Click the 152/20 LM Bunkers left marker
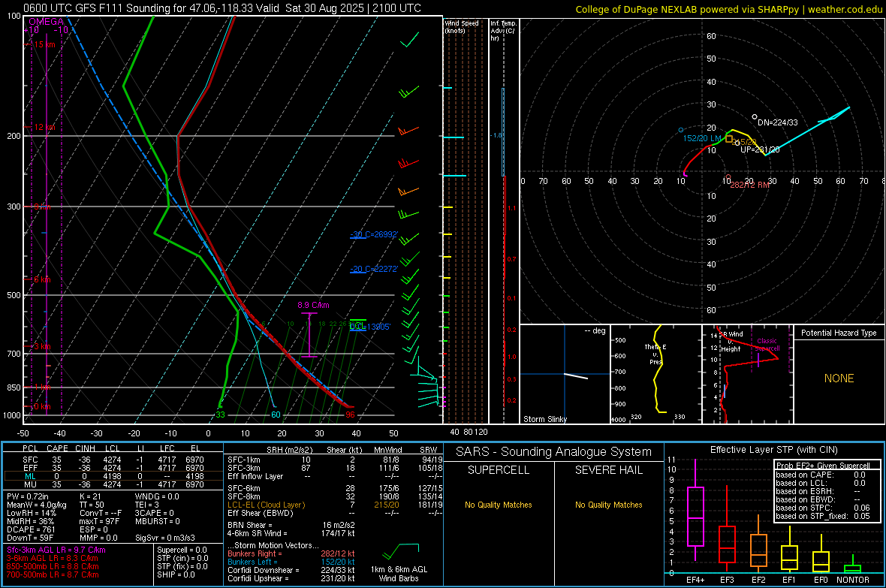 [x=702, y=138]
